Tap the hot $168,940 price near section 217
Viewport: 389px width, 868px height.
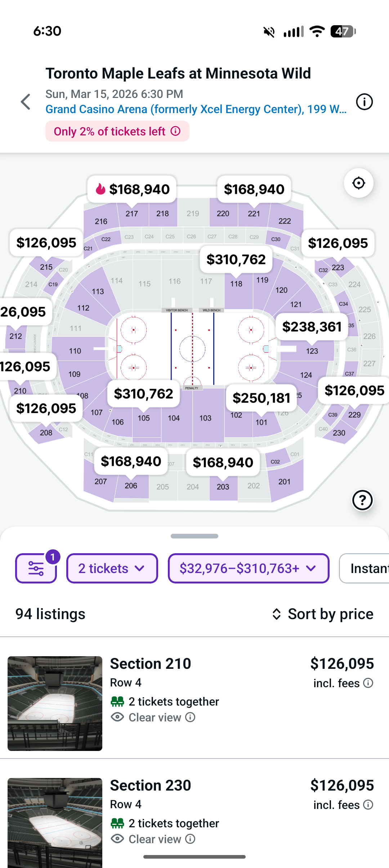coord(132,189)
